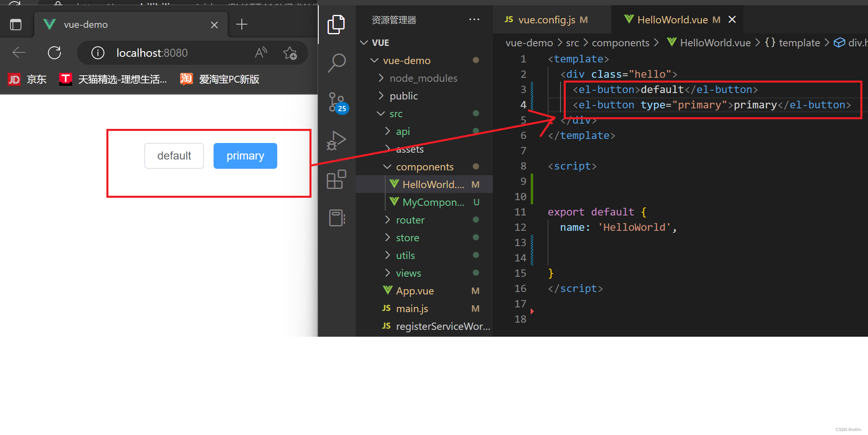Image resolution: width=868 pixels, height=435 pixels.
Task: Switch to vue.config.js editor tab
Action: (546, 20)
